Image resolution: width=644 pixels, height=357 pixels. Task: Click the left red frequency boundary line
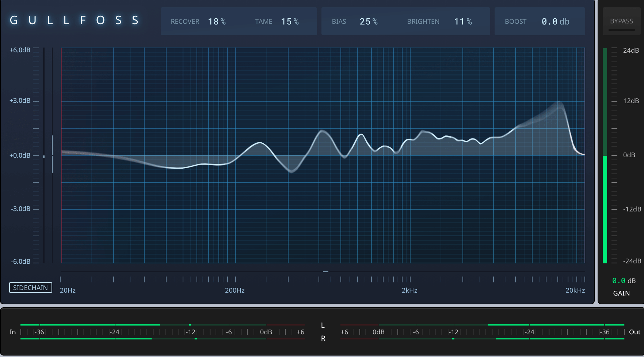coord(61,155)
